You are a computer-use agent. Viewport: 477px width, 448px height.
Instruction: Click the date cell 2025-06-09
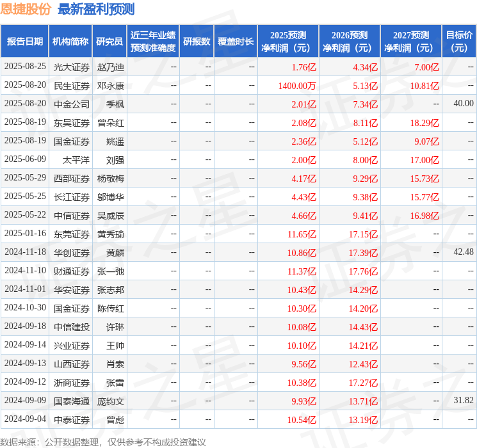click(25, 159)
